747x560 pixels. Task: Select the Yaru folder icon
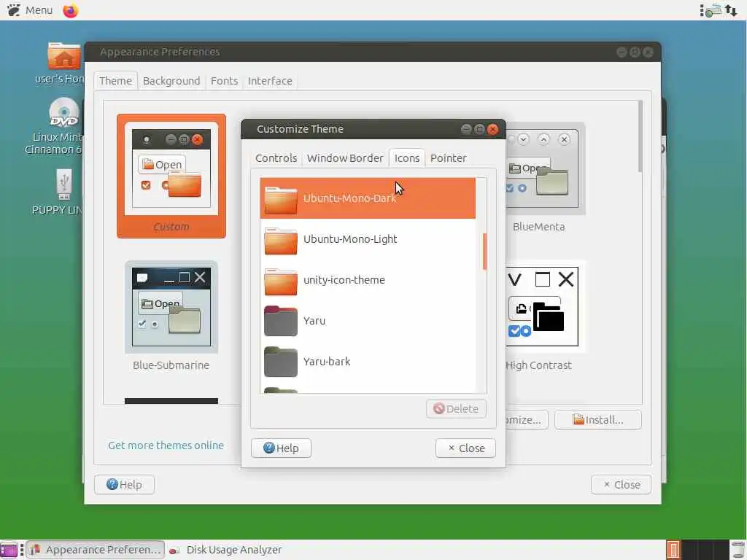(x=281, y=322)
